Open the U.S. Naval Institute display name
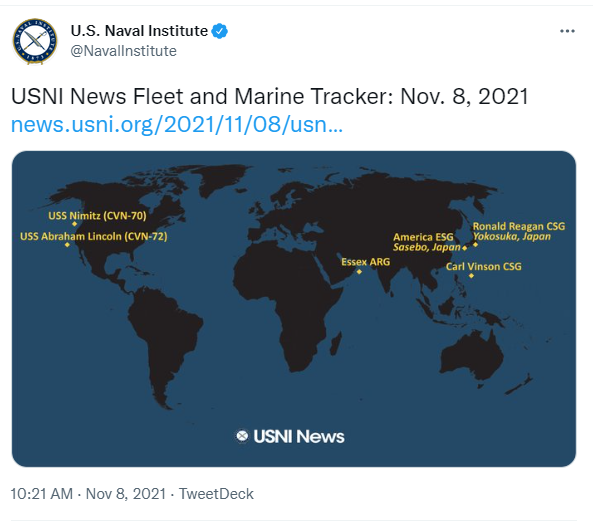The image size is (593, 524). click(139, 31)
